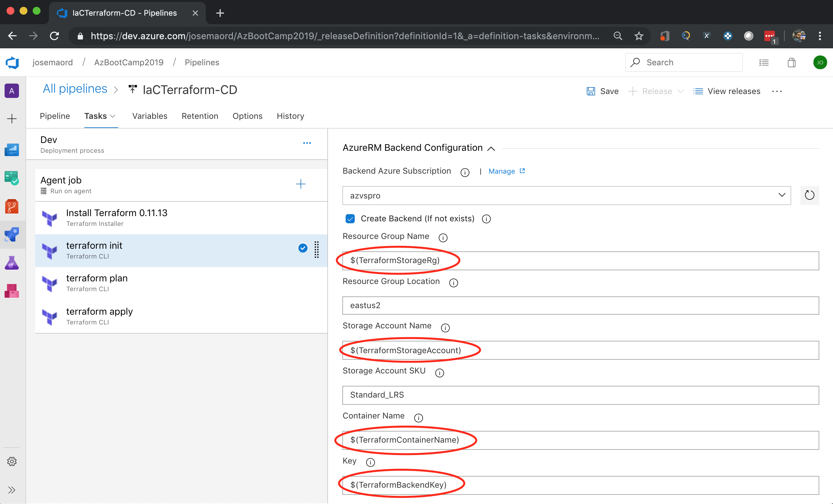Expand the Tasks tab dropdown arrow
This screenshot has width=833, height=504.
[113, 116]
